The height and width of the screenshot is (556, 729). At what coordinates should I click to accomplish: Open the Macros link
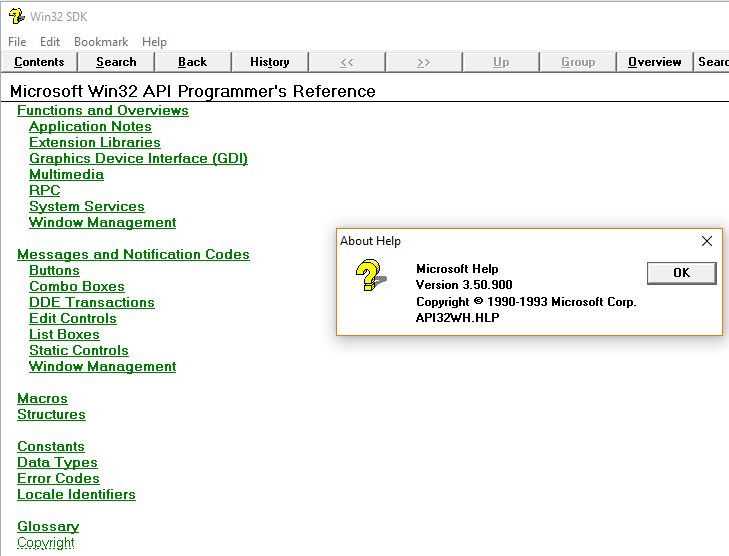42,398
